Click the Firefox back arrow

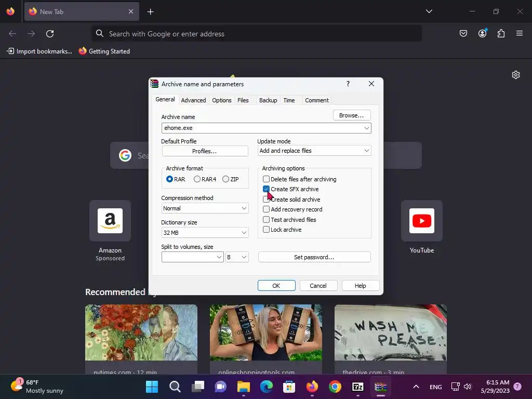pos(12,34)
